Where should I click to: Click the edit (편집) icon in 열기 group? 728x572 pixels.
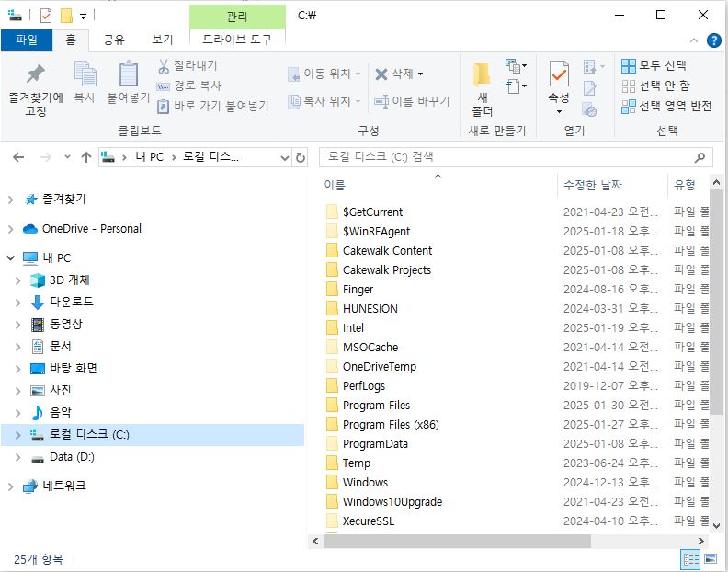(x=589, y=87)
